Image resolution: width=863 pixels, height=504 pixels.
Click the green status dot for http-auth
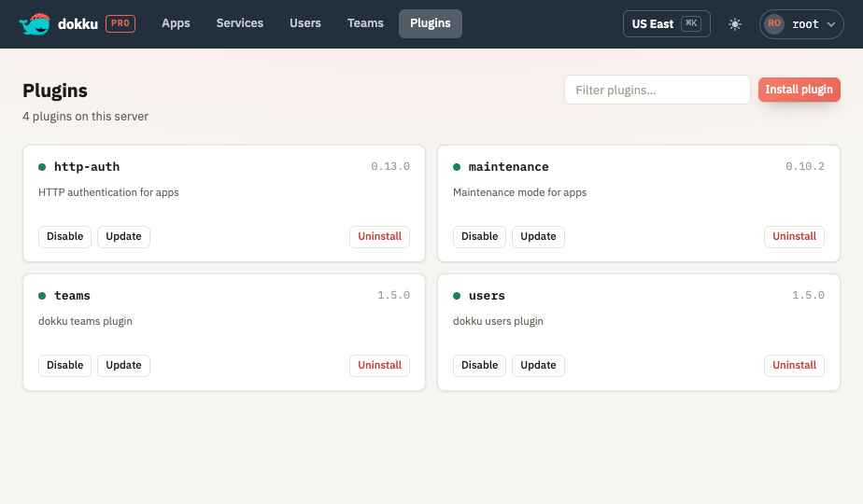click(x=42, y=167)
